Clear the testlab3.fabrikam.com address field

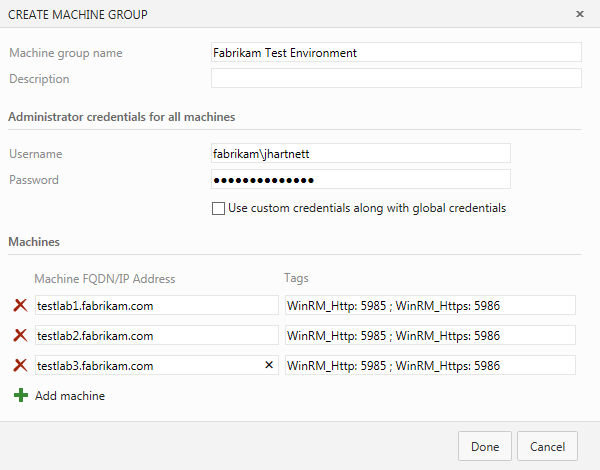click(x=268, y=366)
